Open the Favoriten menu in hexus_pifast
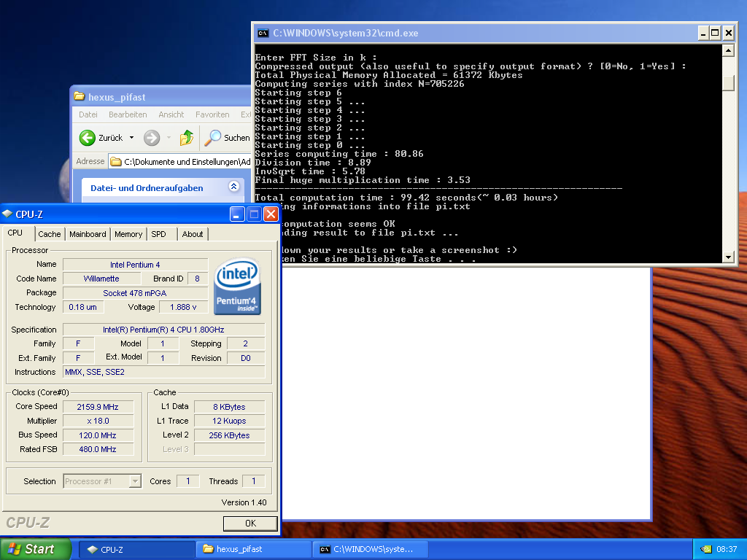The height and width of the screenshot is (560, 747). 212,114
